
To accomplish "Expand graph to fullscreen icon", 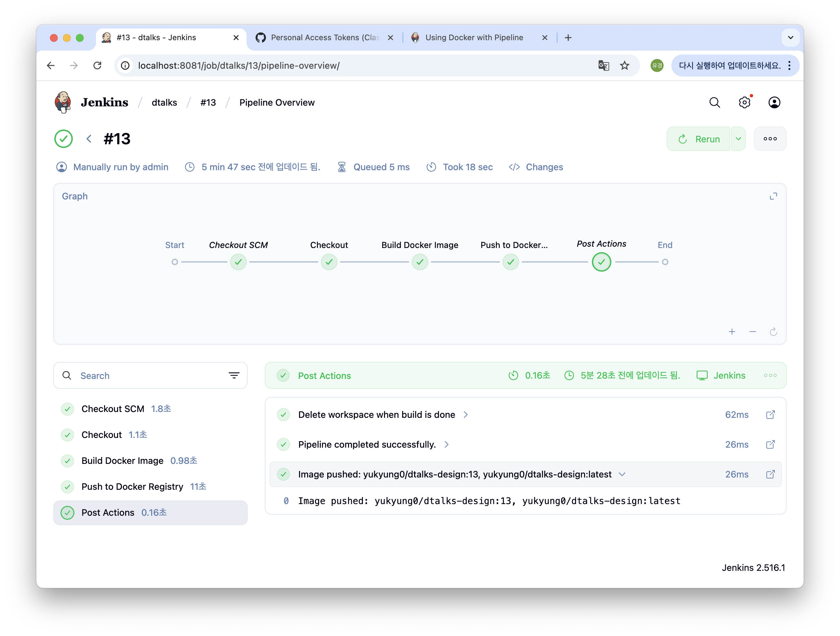I will (773, 196).
